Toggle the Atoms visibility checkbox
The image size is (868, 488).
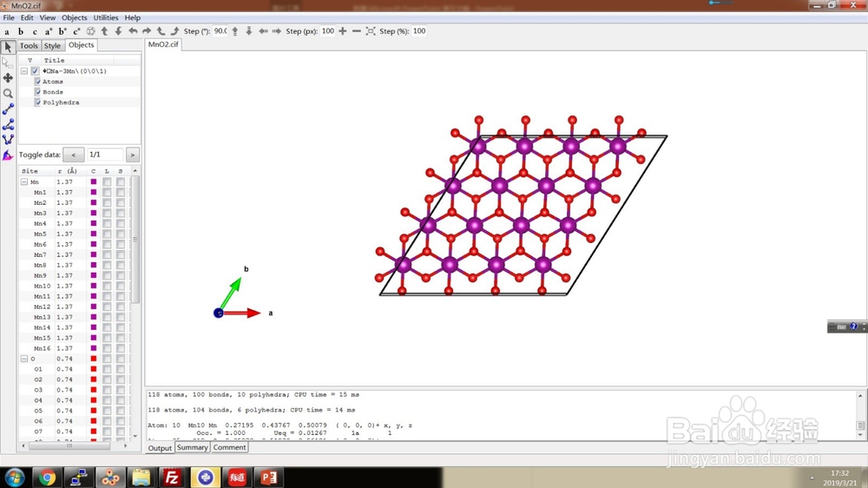[x=37, y=82]
